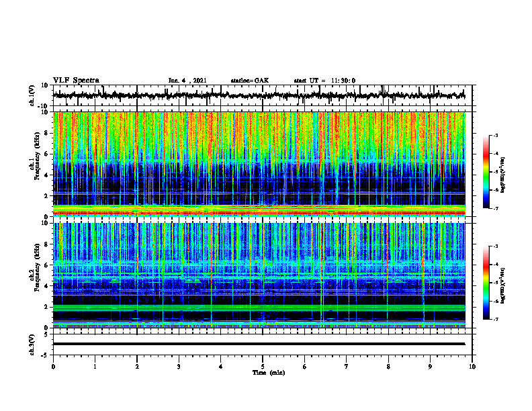Click the "station=GAK" header label

point(250,81)
